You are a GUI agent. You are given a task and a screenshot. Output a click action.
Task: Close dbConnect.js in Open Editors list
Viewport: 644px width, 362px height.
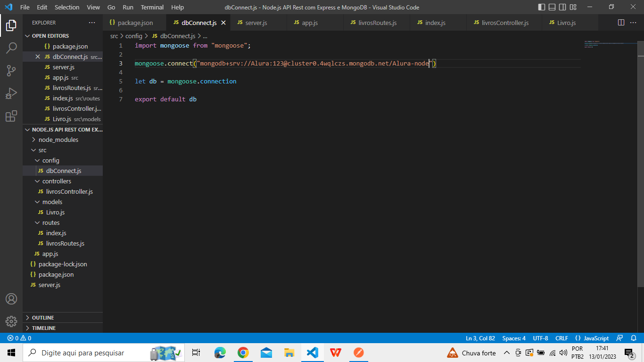tap(38, 57)
